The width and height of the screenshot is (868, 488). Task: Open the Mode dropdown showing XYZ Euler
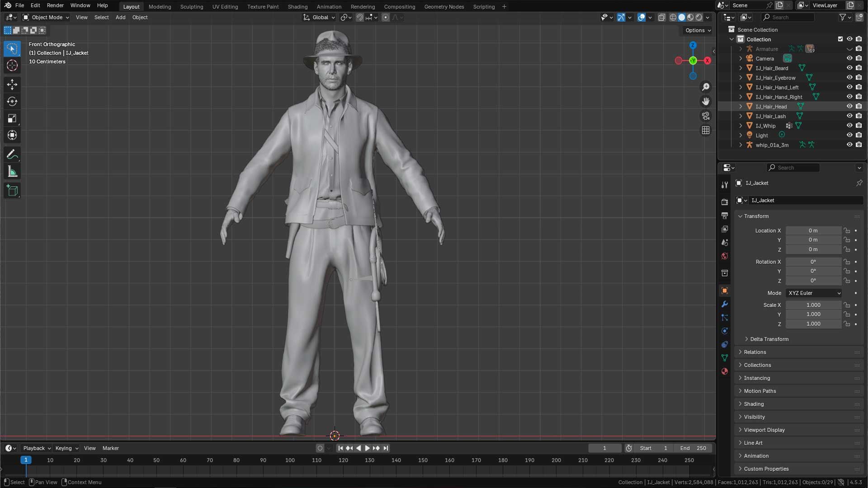pyautogui.click(x=813, y=293)
